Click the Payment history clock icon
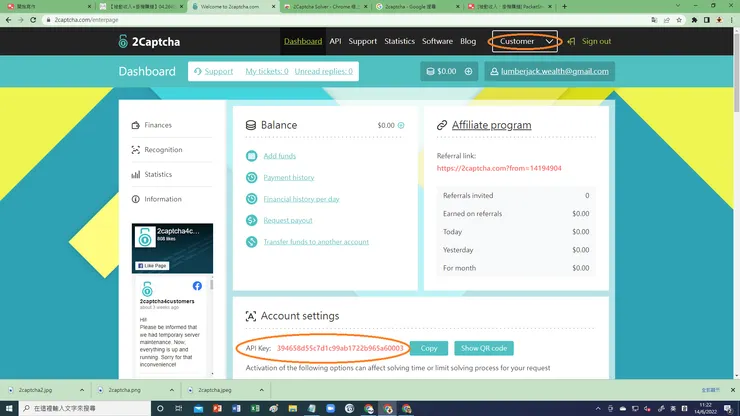Image resolution: width=740 pixels, height=416 pixels. pyautogui.click(x=252, y=178)
